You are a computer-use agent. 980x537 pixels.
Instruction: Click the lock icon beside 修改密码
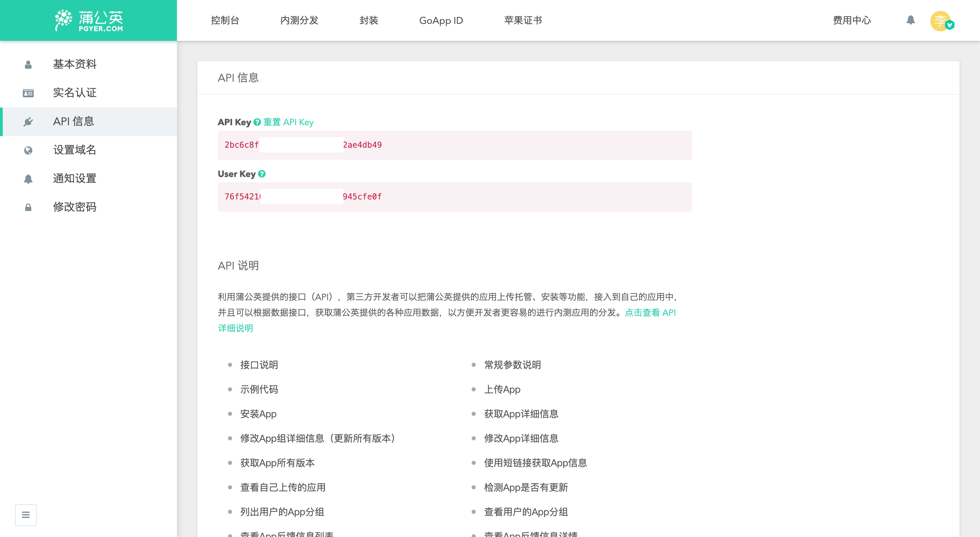(28, 207)
